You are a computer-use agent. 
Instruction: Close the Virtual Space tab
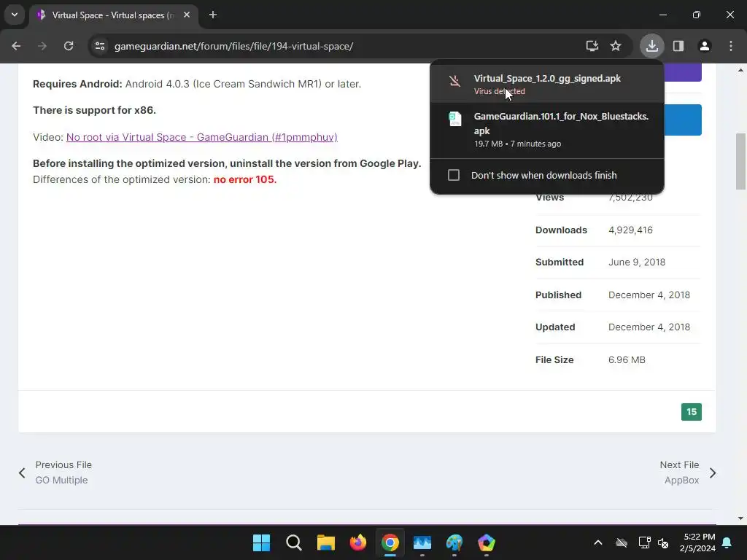tap(187, 15)
